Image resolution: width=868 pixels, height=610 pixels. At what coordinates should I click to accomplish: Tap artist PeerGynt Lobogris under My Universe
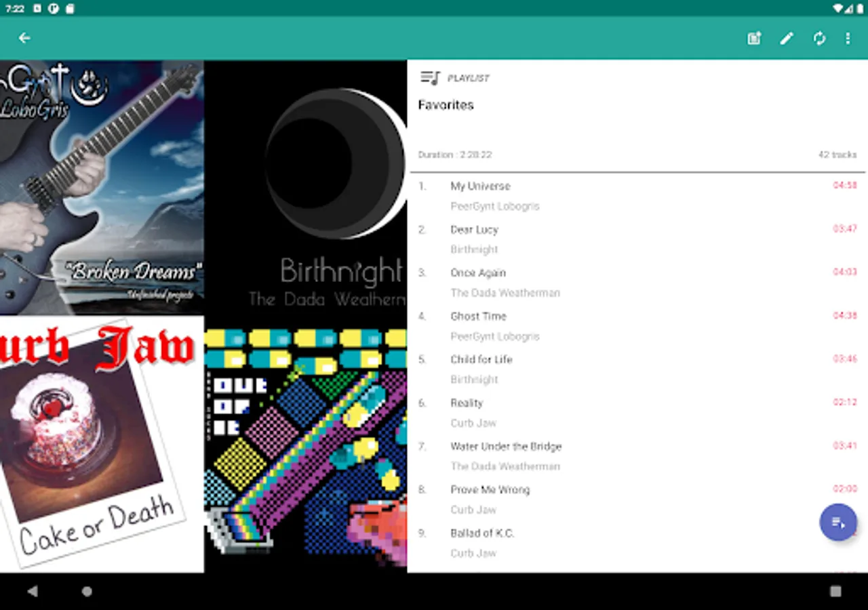(x=495, y=206)
